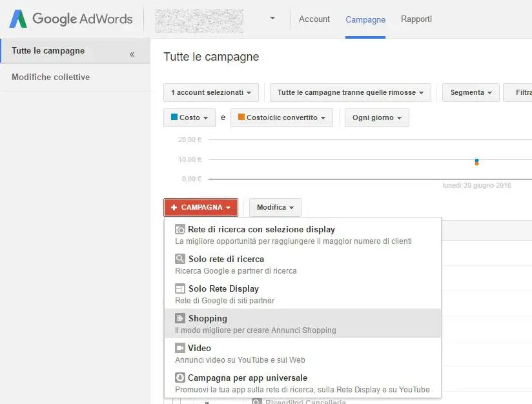
Task: Click description 'Il modo migliore per creare Annunci Shopping'
Action: (256, 330)
